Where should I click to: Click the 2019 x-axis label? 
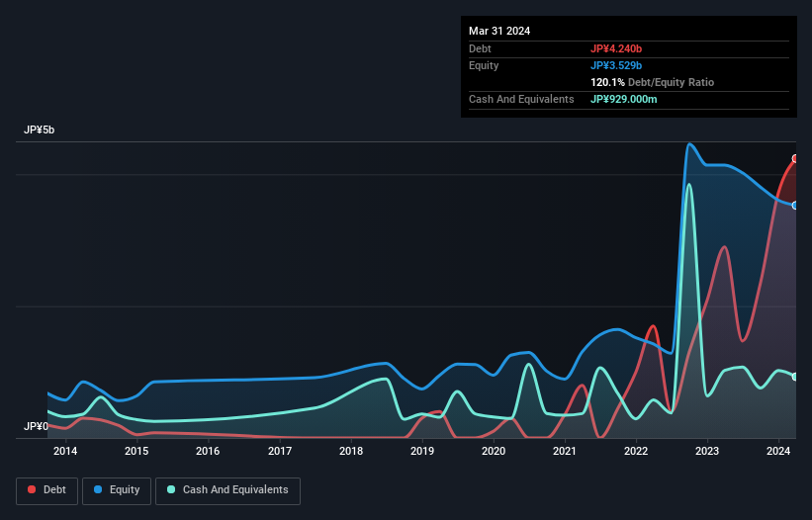click(x=422, y=451)
